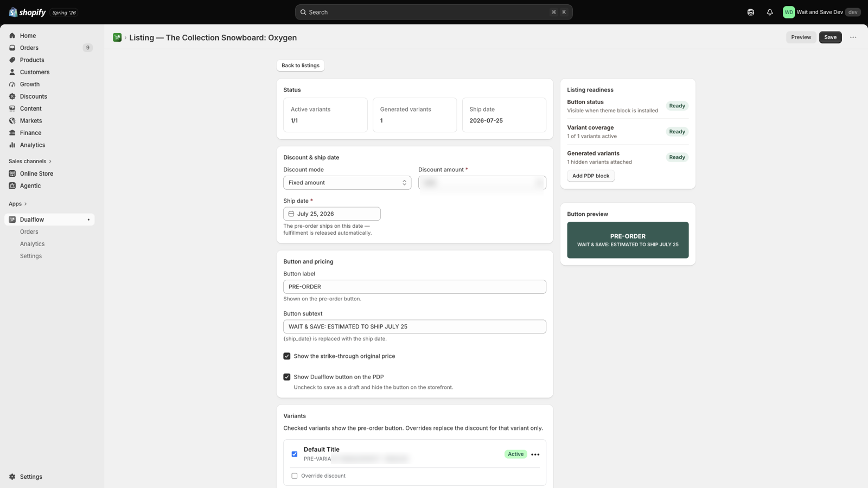This screenshot has width=868, height=488.
Task: Save the listing
Action: tap(831, 37)
